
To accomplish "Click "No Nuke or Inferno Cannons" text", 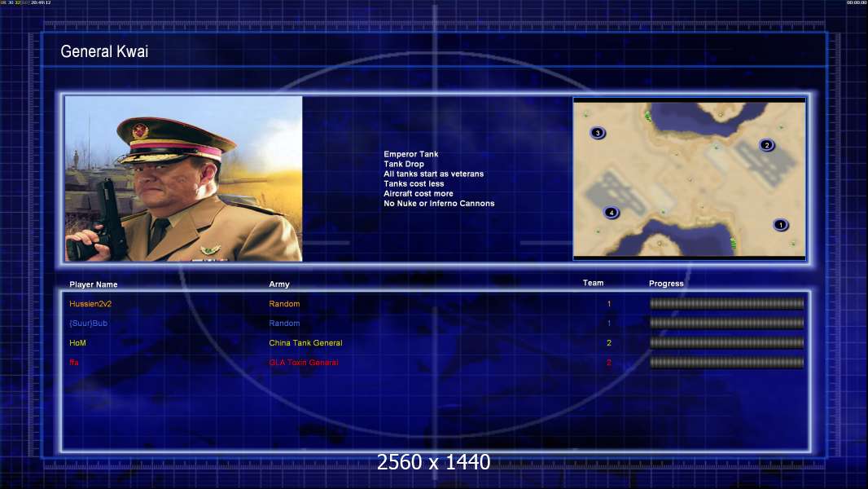I will pos(439,204).
